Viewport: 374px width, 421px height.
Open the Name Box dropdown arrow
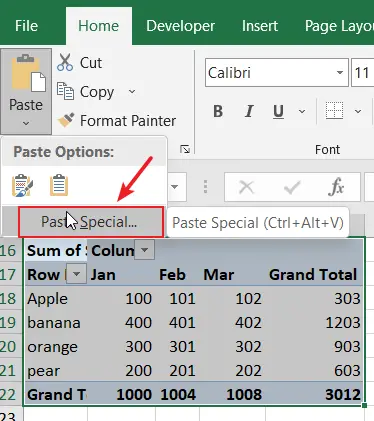pos(175,187)
